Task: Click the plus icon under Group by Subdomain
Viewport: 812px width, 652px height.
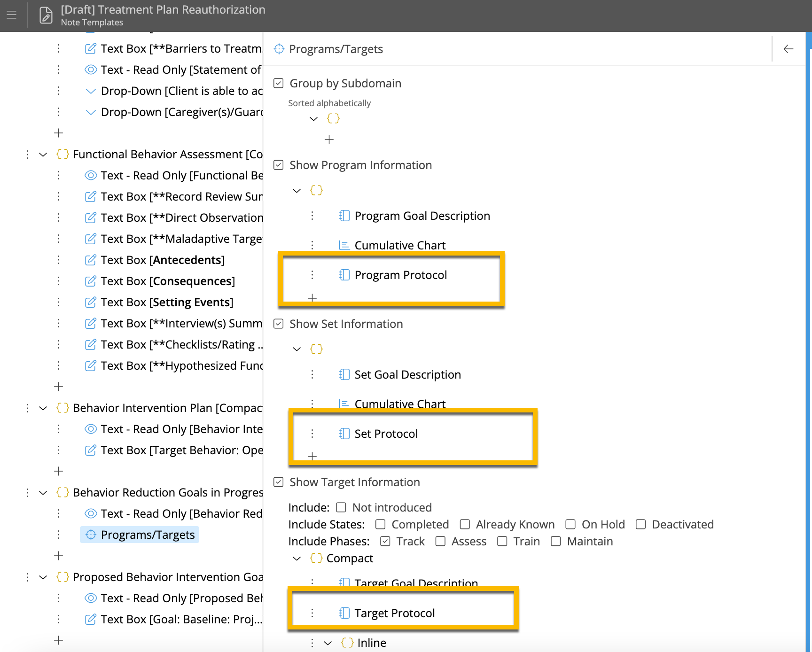Action: (x=329, y=140)
